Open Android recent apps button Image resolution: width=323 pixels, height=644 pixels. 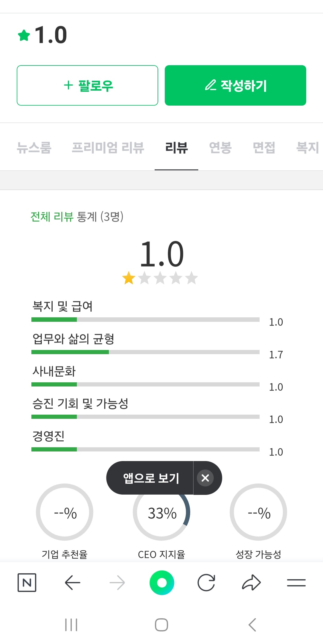point(71,625)
